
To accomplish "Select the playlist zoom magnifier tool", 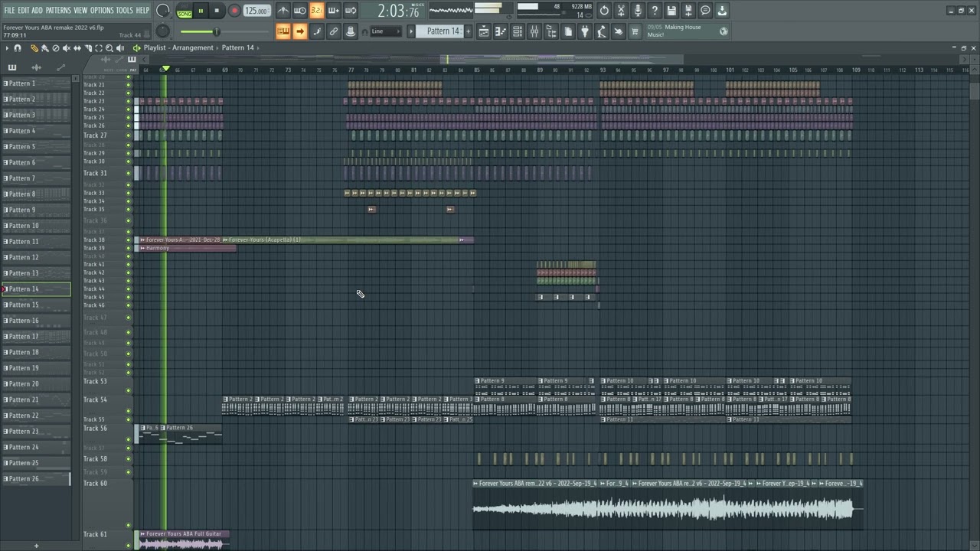I will (x=109, y=48).
